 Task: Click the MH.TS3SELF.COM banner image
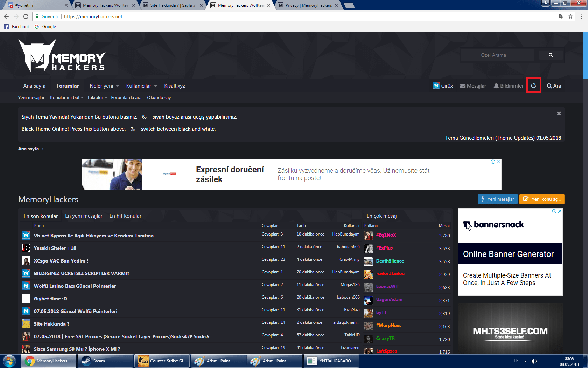510,329
